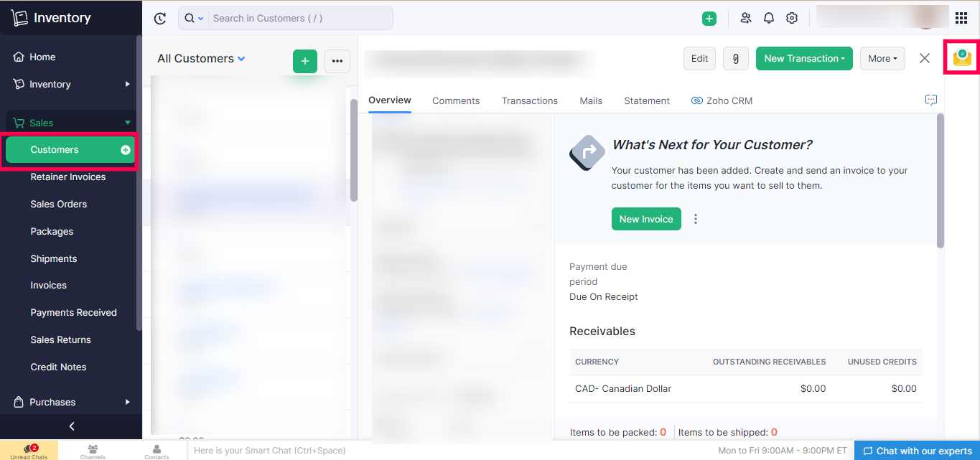Open Payments Received in sidebar

pos(74,313)
